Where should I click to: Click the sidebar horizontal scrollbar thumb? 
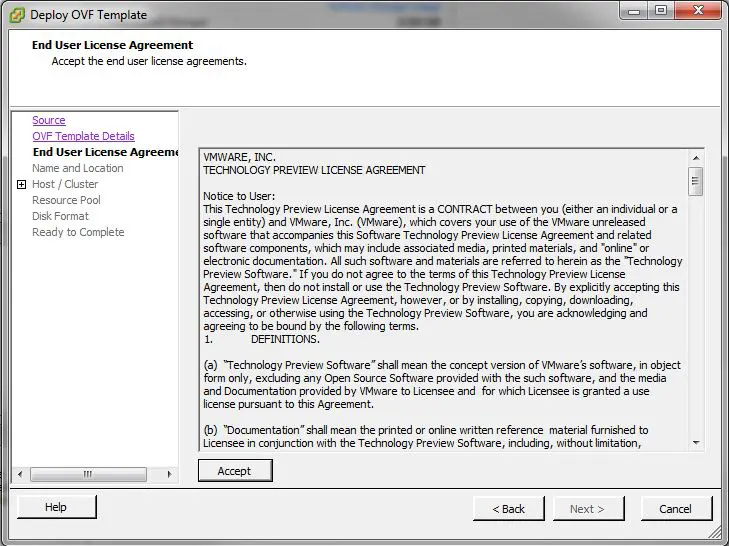[88, 474]
